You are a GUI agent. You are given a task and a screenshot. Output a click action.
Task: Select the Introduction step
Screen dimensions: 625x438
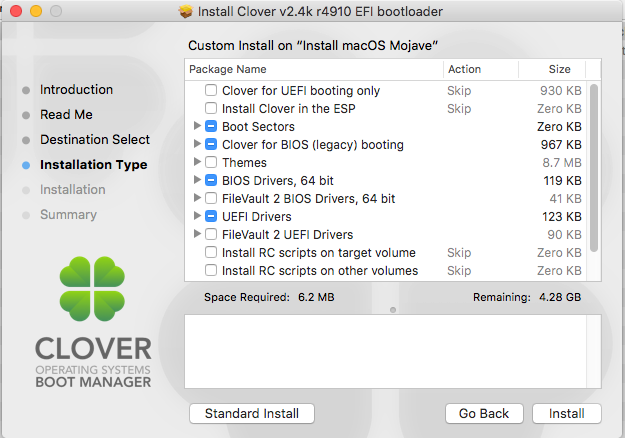point(76,90)
